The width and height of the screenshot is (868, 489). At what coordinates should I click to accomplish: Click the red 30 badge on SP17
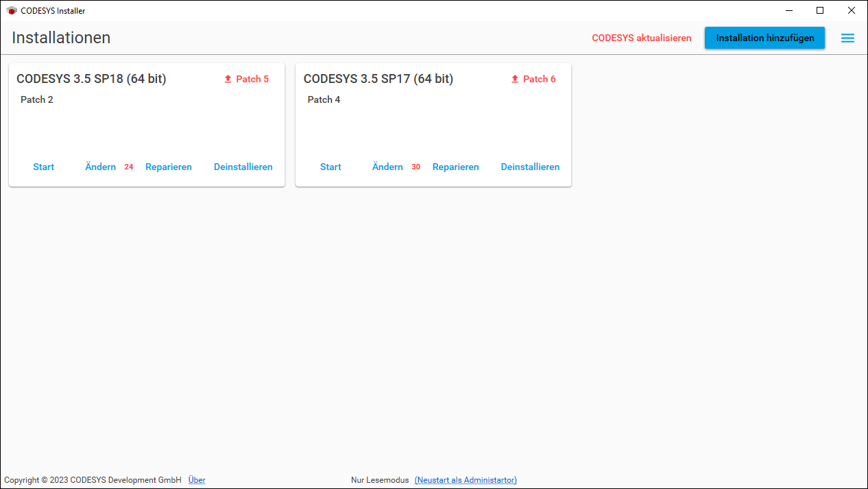pyautogui.click(x=416, y=167)
